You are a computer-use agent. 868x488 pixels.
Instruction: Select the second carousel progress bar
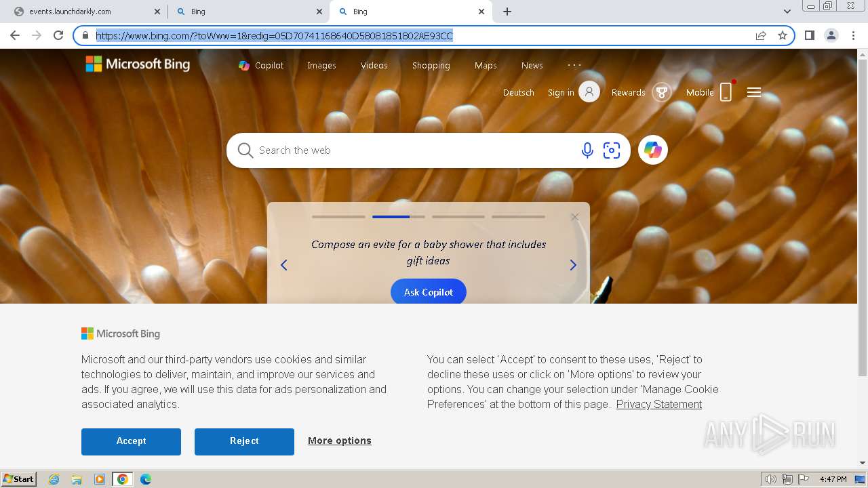point(399,217)
